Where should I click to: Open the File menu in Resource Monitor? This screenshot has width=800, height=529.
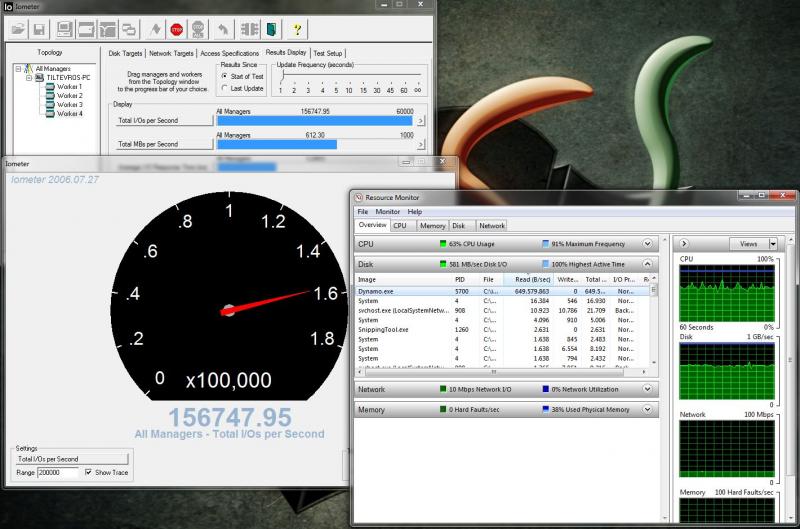click(363, 212)
